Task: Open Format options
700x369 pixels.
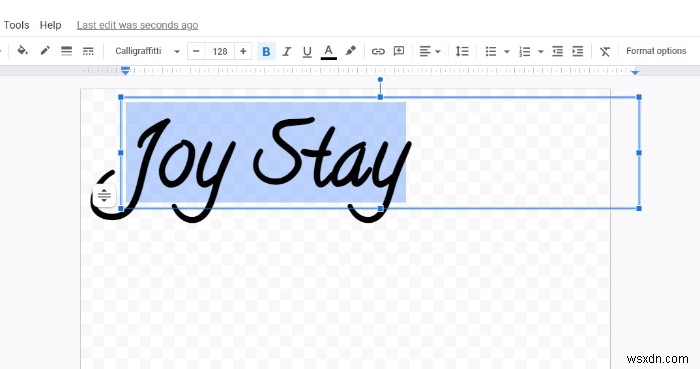Action: click(656, 51)
